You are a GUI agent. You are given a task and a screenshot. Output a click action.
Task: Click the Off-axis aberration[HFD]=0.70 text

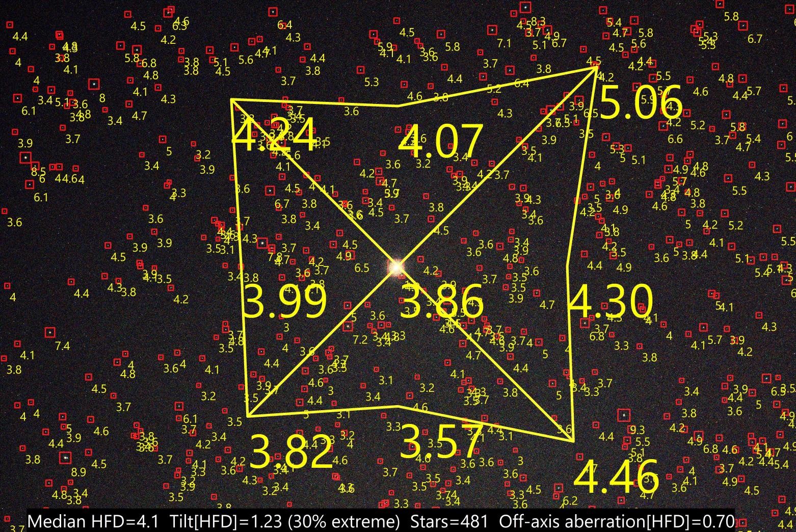click(616, 521)
